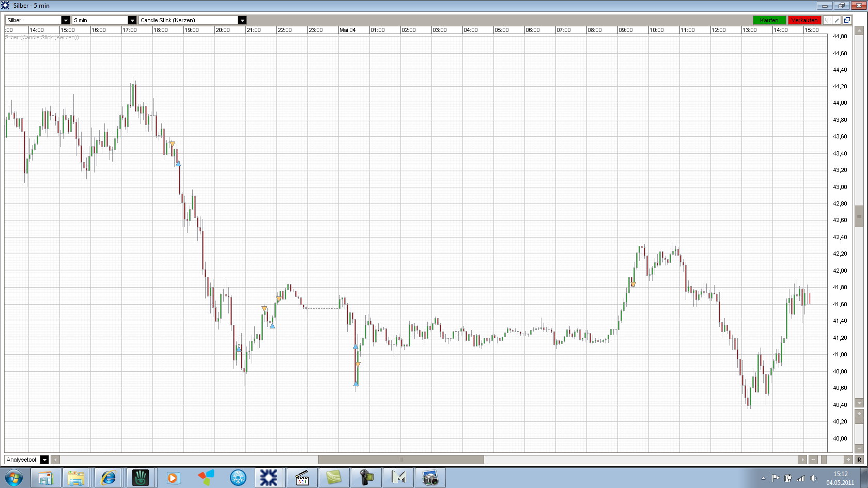Viewport: 868px width, 488px height.
Task: Click the system clock showing 15:12
Action: (x=840, y=478)
